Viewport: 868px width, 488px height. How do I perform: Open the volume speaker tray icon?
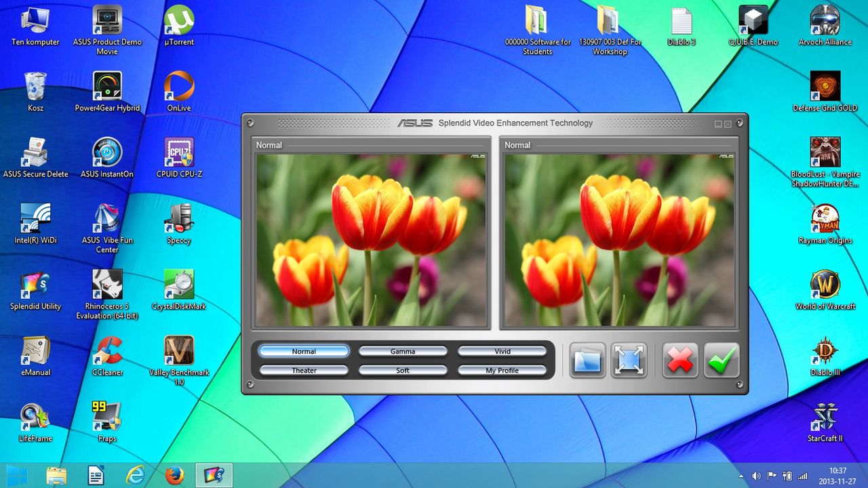[x=756, y=476]
